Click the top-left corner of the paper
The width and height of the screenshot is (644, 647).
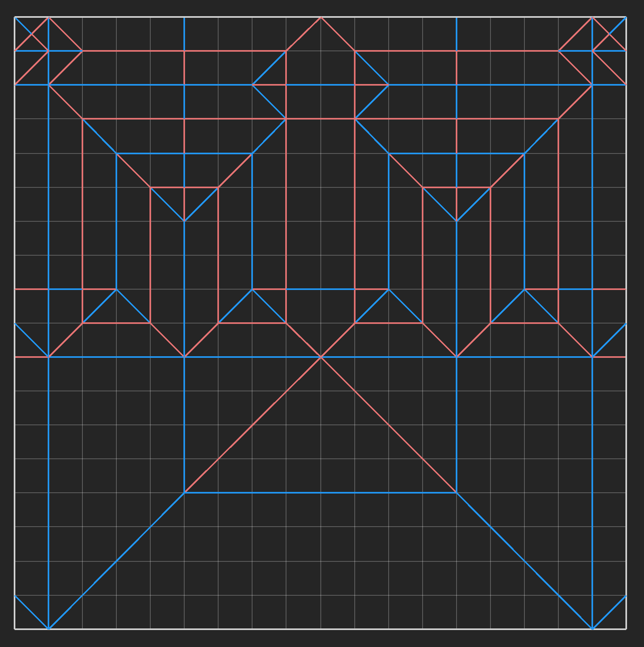pyautogui.click(x=15, y=17)
